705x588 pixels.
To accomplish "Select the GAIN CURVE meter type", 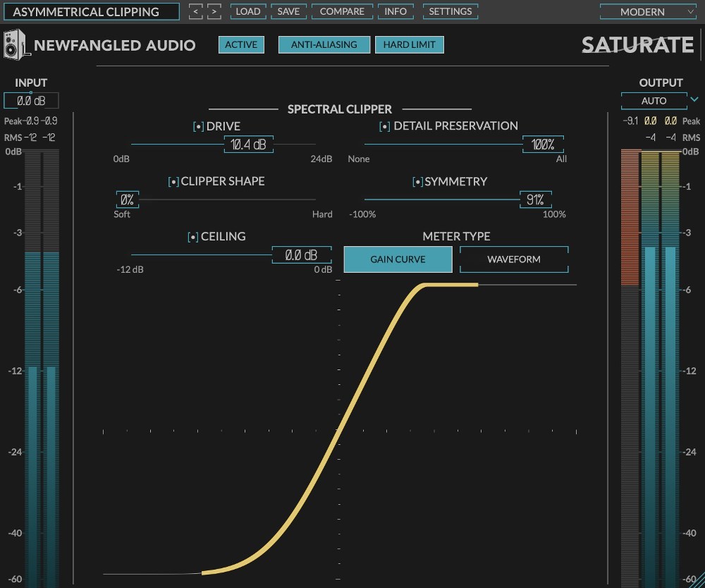I will coord(398,259).
